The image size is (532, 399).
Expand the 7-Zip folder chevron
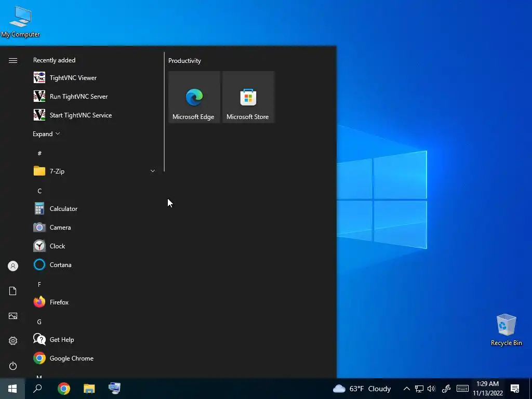[x=153, y=171]
